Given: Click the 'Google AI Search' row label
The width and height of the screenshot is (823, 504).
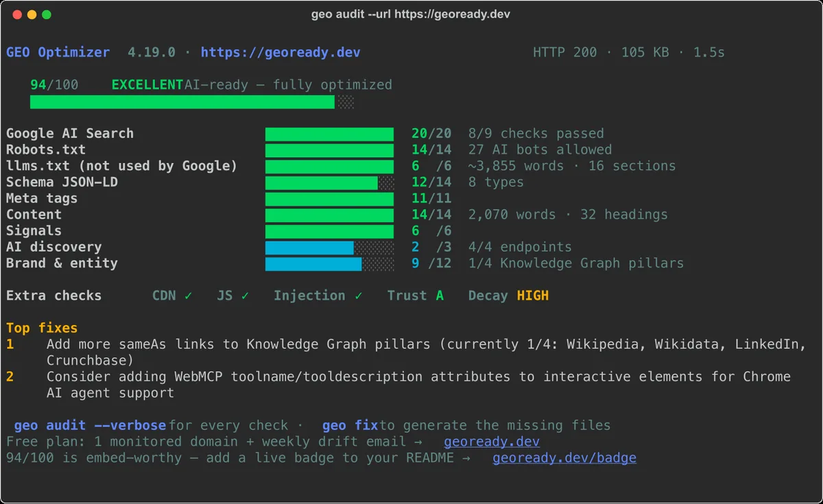Looking at the screenshot, I should (70, 134).
